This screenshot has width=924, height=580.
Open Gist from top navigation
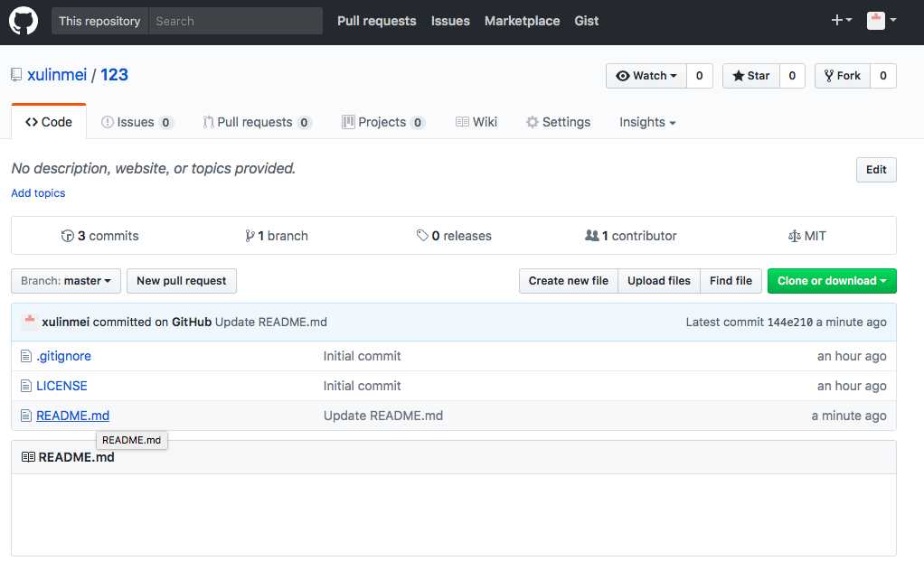click(587, 21)
